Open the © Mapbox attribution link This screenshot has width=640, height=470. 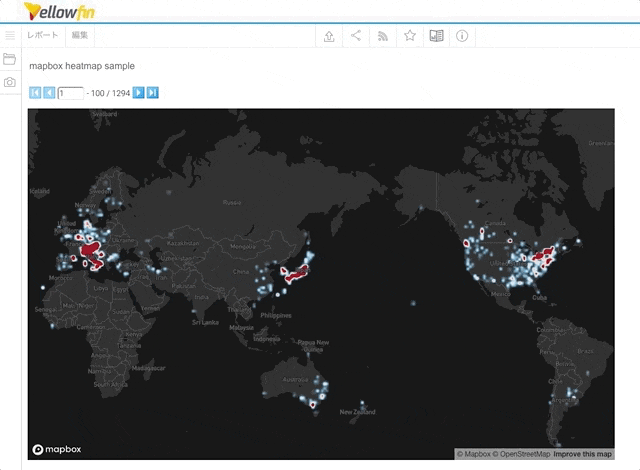473,454
